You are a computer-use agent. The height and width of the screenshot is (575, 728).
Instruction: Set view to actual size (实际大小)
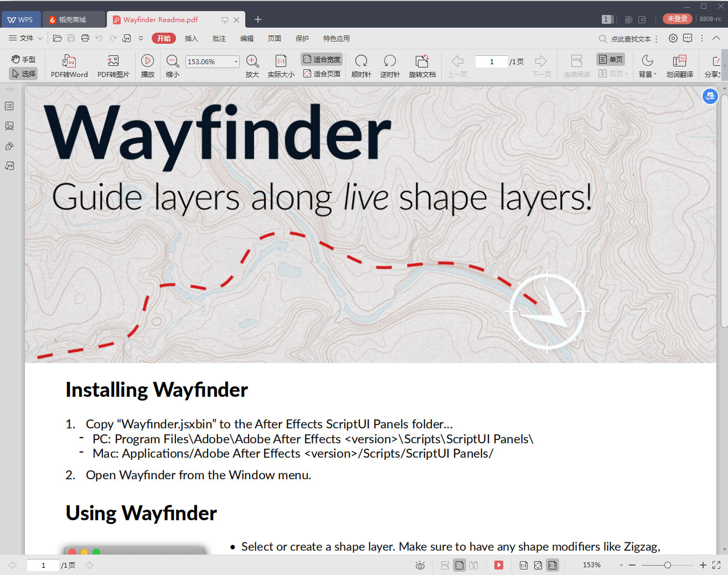coord(281,66)
